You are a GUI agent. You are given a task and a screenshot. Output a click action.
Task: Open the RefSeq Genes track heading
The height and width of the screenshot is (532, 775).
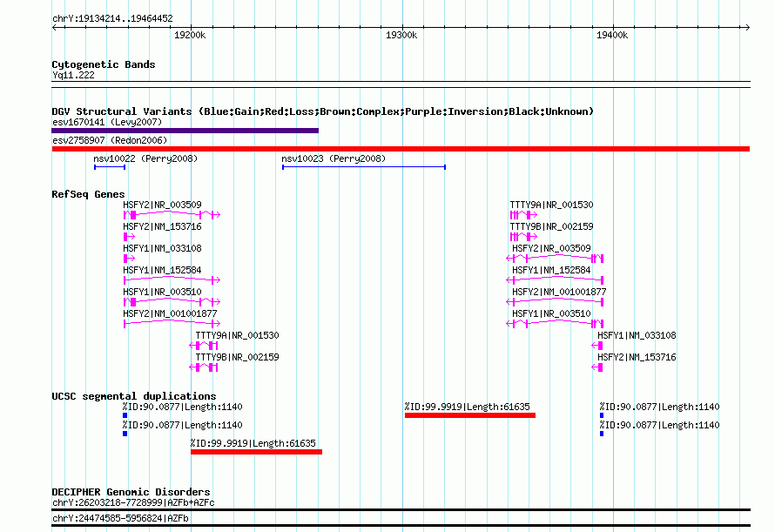click(x=88, y=194)
